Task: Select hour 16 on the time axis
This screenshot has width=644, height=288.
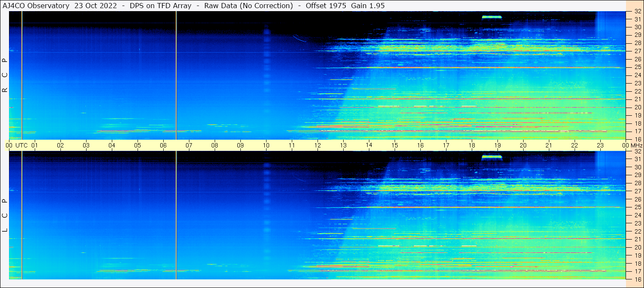Action: point(420,145)
